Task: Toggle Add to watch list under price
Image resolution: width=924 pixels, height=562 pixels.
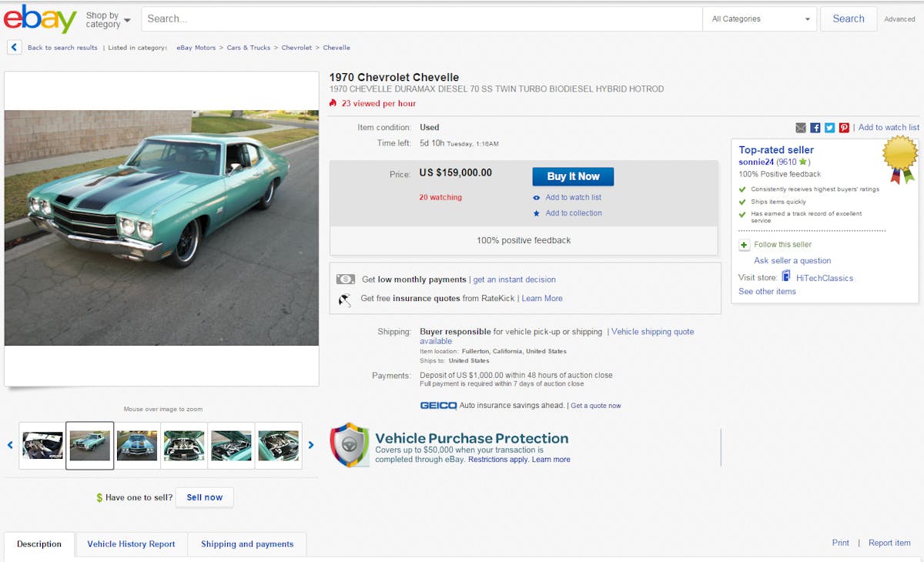Action: tap(573, 198)
